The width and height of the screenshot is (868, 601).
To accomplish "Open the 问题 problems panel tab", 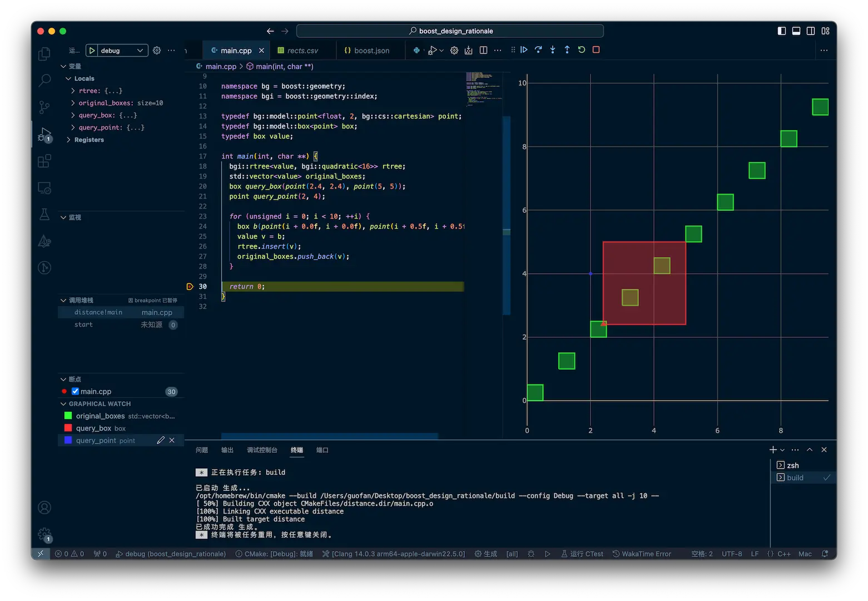I will pyautogui.click(x=202, y=450).
